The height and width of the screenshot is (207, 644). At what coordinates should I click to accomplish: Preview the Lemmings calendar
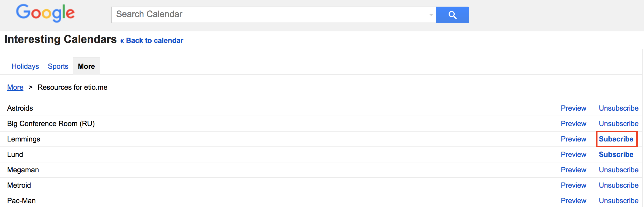click(x=574, y=139)
